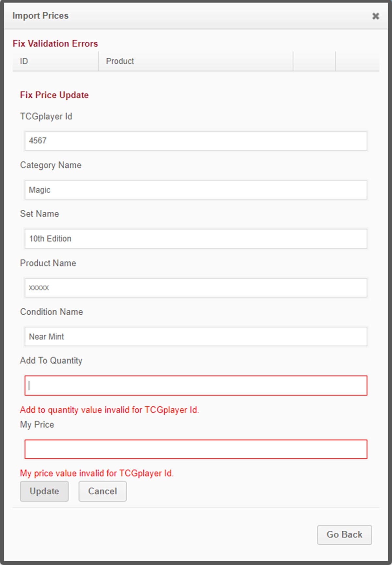The image size is (392, 565).
Task: Close the Import Prices dialog
Action: point(376,16)
